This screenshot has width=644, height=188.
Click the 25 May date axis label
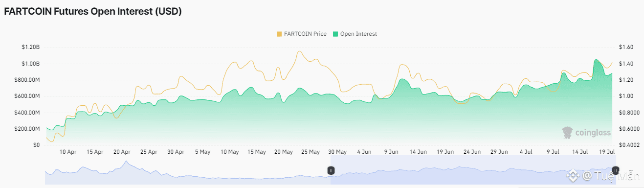310,152
